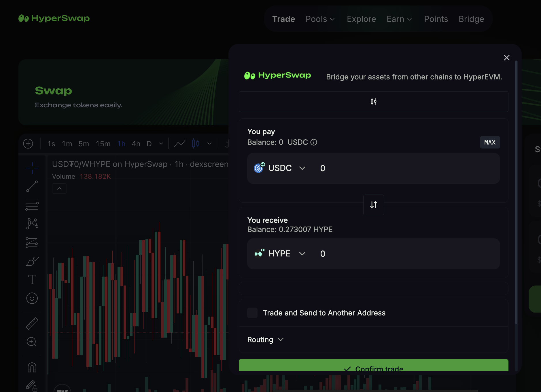
Task: Select the 15m chart interval
Action: point(103,144)
